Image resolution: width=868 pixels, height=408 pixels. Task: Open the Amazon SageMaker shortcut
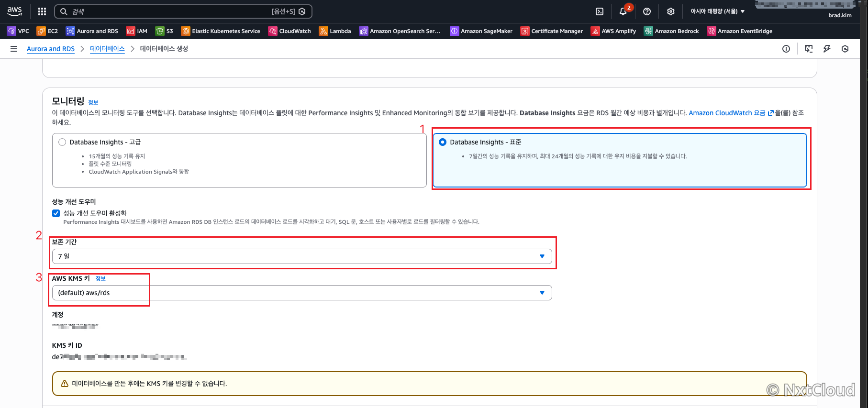pyautogui.click(x=481, y=31)
